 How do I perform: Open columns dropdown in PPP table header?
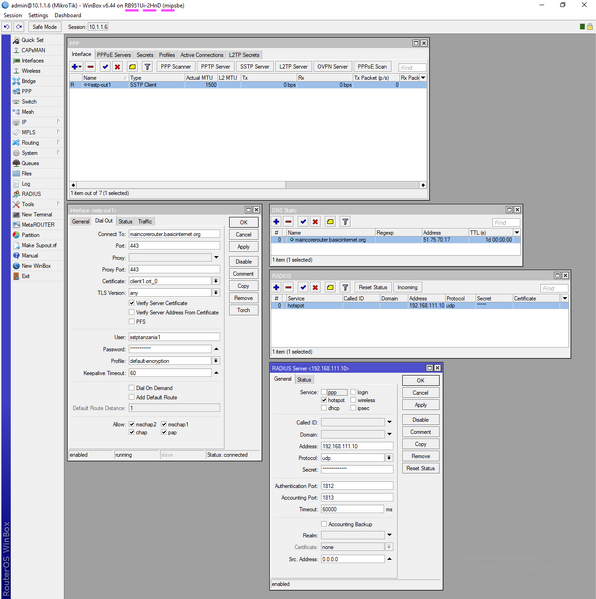pyautogui.click(x=423, y=78)
